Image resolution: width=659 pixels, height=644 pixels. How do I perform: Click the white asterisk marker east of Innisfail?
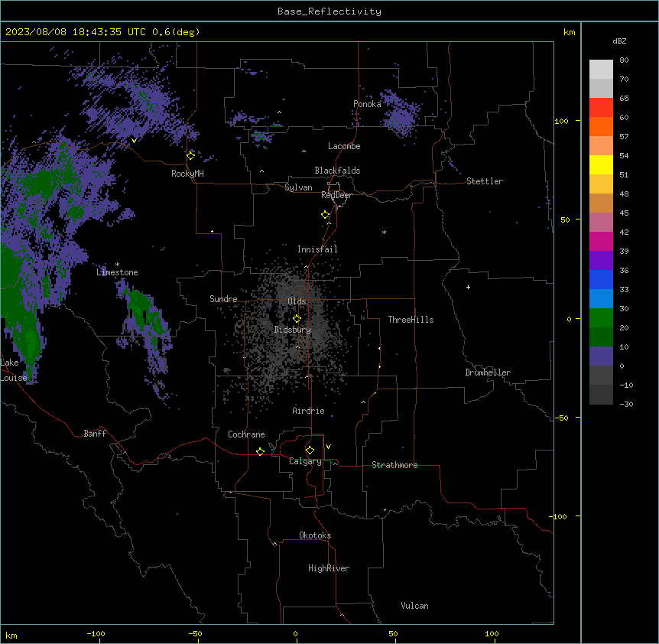click(x=384, y=233)
